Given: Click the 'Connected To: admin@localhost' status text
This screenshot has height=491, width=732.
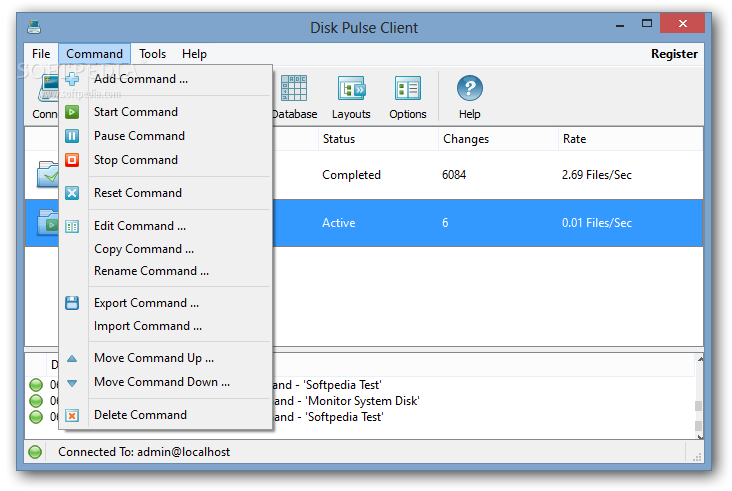Looking at the screenshot, I should coord(144,452).
